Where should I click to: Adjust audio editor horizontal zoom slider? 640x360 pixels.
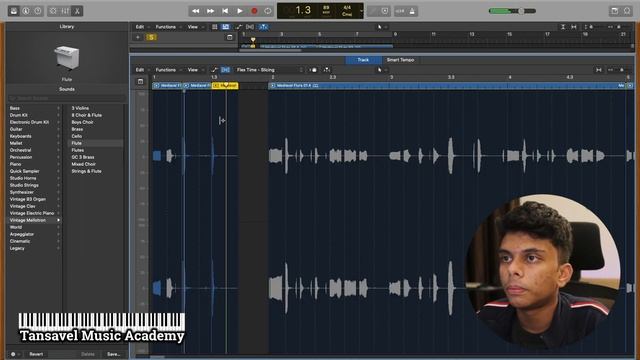point(622,70)
